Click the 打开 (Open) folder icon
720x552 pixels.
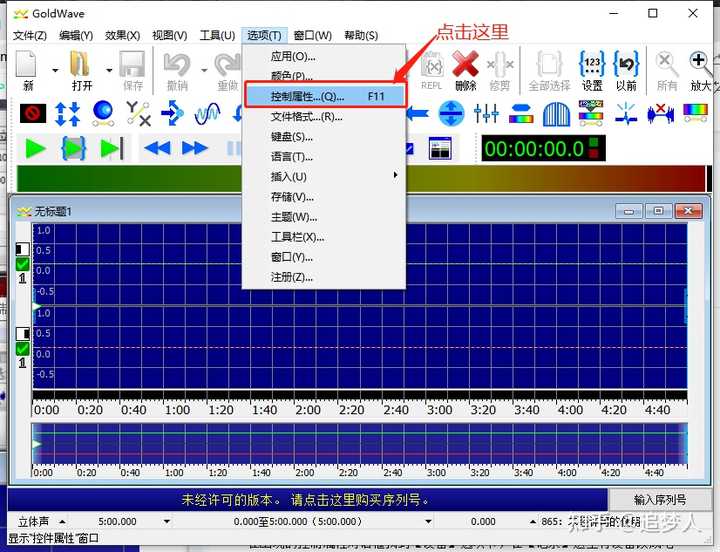[x=80, y=63]
